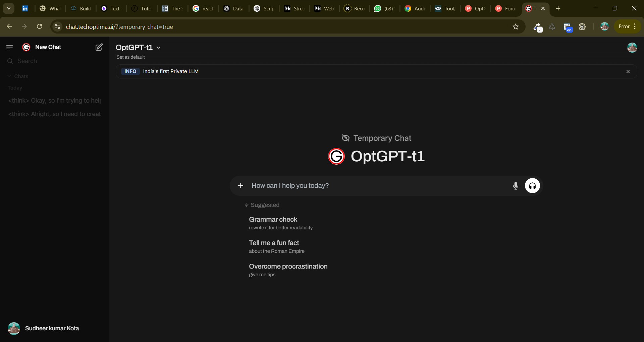Switch to the 'Foru' browser tab

tap(505, 8)
